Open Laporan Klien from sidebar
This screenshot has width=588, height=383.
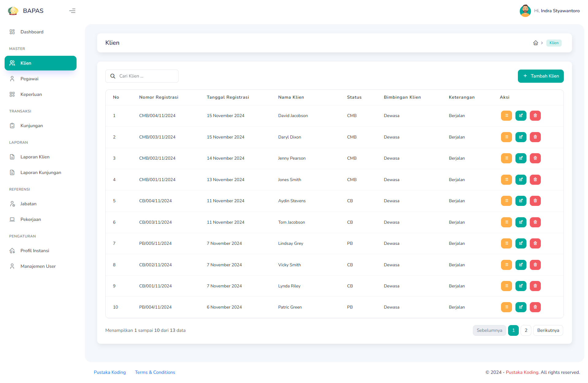click(34, 157)
